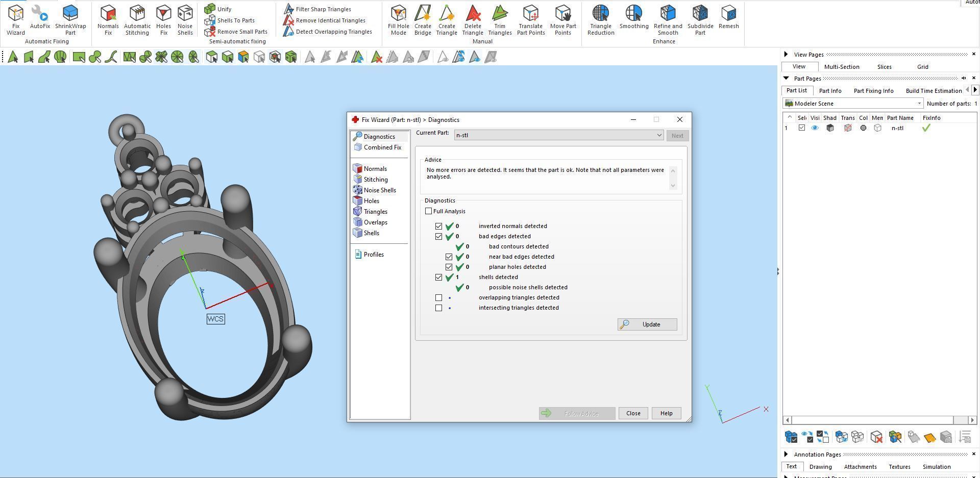The width and height of the screenshot is (980, 478).
Task: Choose the Delete Triangle tool
Action: [473, 20]
